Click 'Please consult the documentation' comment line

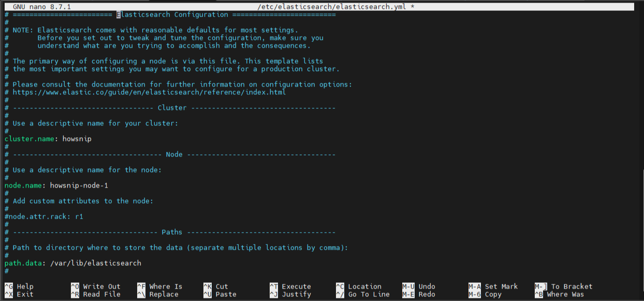click(179, 84)
